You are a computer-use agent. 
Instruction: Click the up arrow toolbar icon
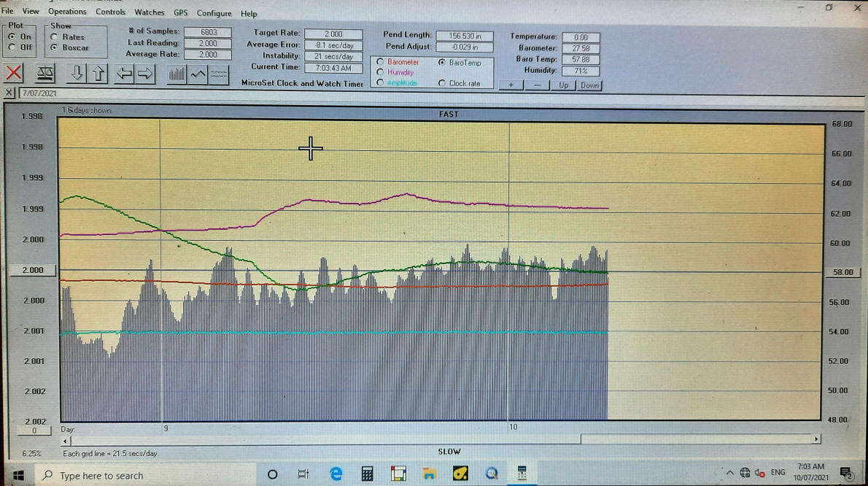pyautogui.click(x=98, y=73)
